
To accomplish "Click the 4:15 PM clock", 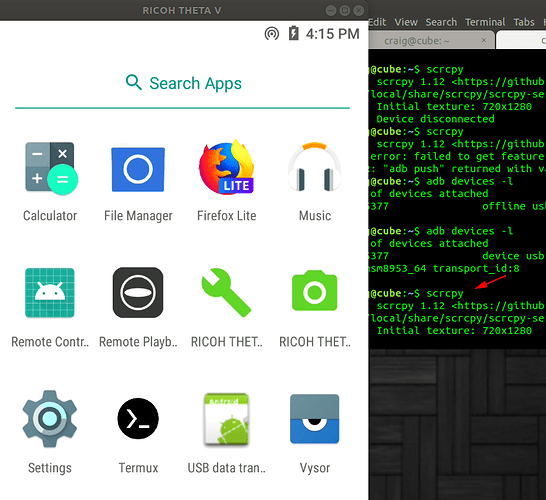I will pos(333,34).
